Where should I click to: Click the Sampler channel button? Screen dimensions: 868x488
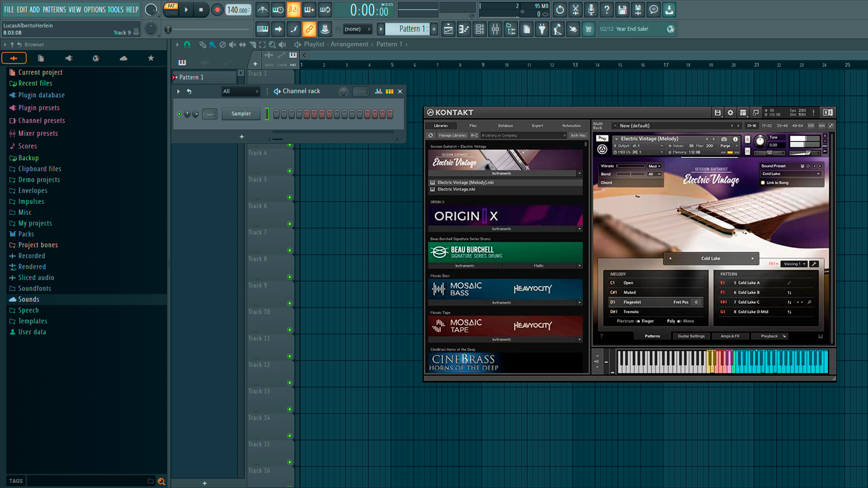click(241, 114)
